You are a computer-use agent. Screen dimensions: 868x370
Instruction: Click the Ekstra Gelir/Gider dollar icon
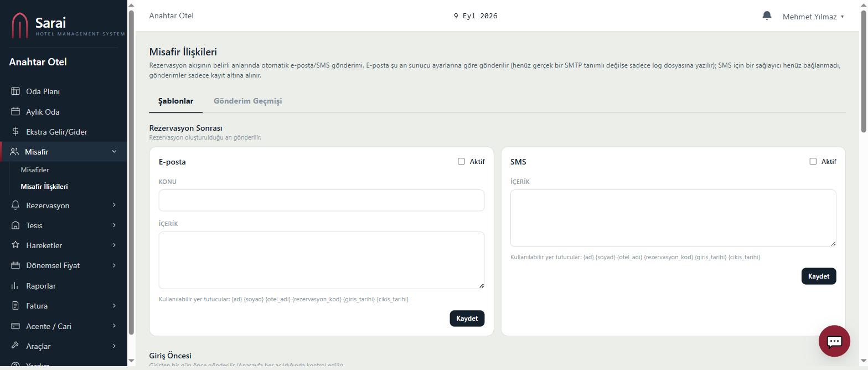(x=15, y=132)
